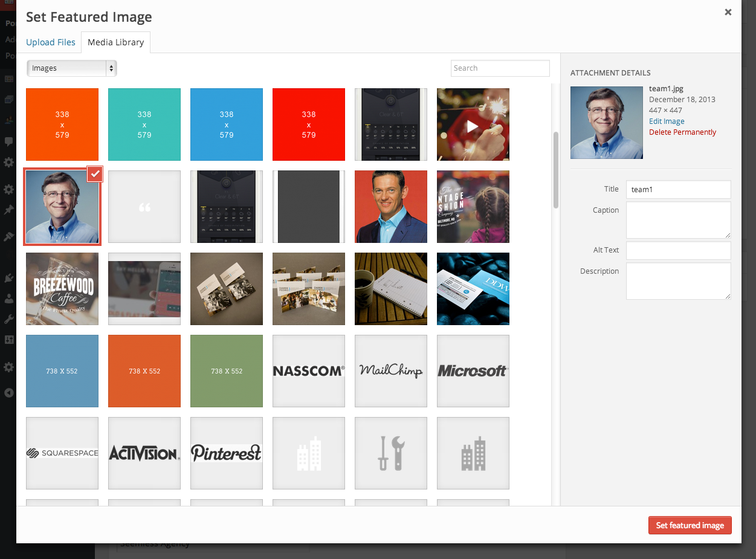Select the Media Library tab
Screen dimensions: 756x559
[x=115, y=42]
